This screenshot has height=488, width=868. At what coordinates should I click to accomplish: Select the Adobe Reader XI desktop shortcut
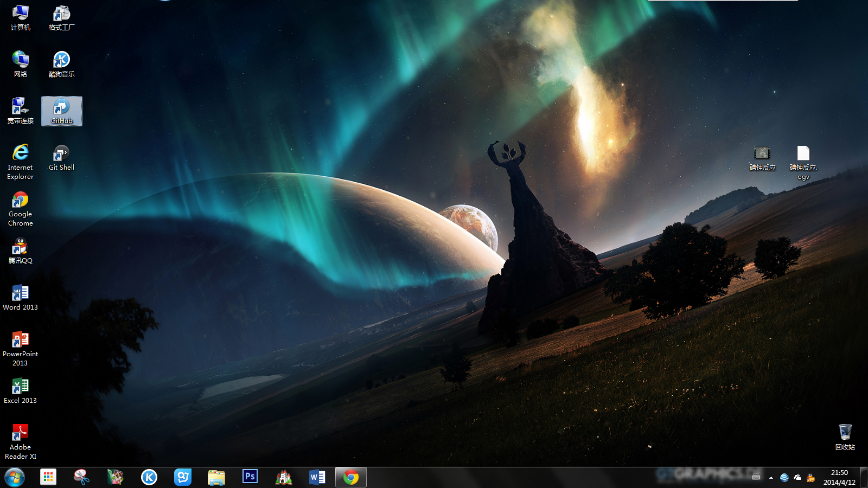click(21, 442)
